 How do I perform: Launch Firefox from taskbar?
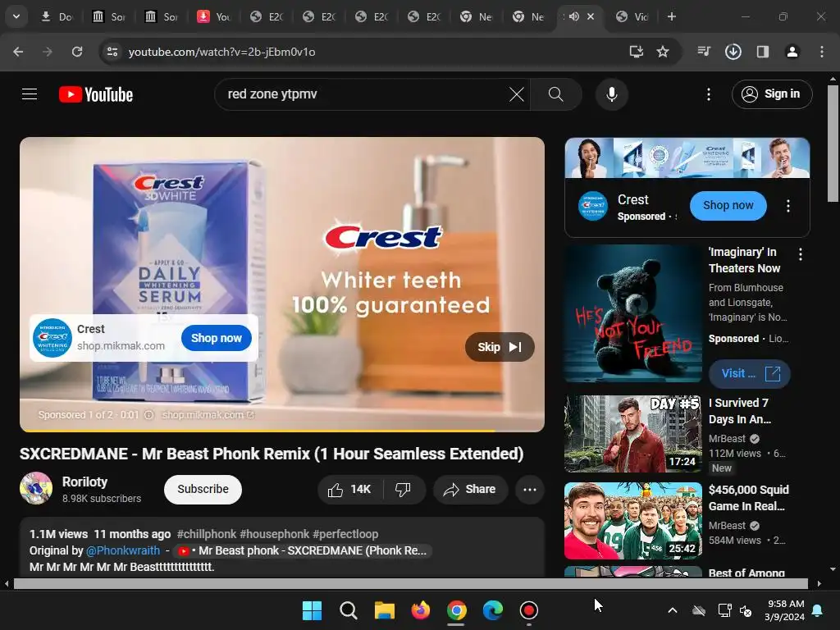421,610
